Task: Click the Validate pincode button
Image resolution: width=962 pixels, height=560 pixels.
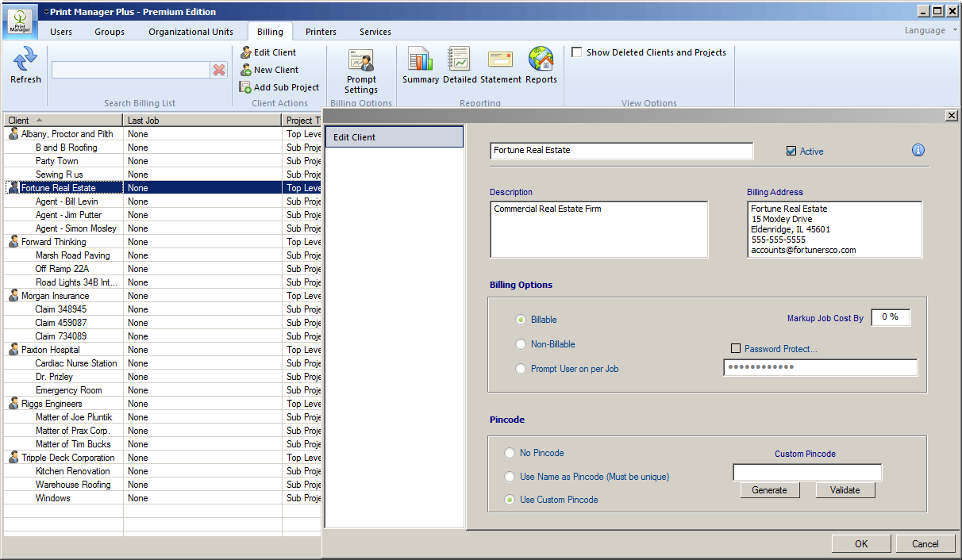Action: pyautogui.click(x=845, y=490)
